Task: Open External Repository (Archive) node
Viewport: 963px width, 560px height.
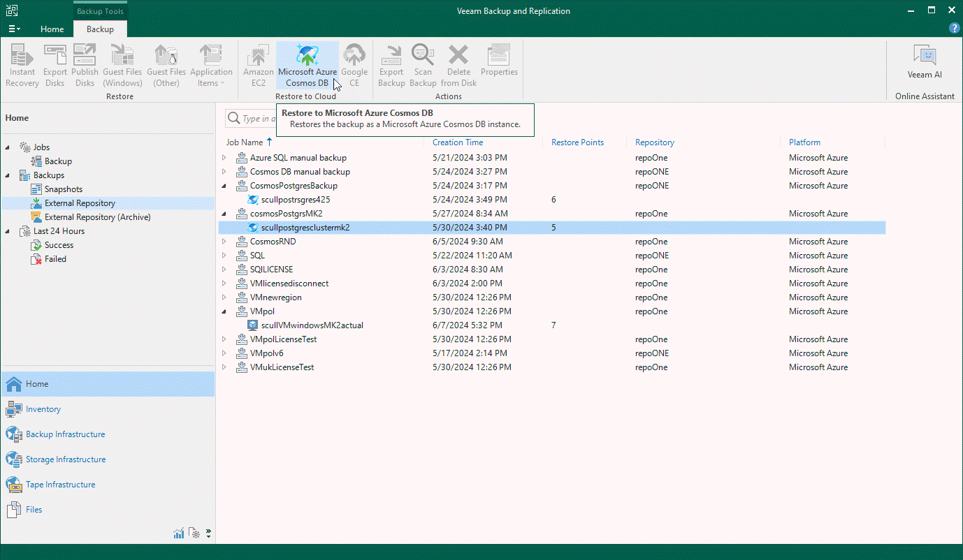Action: [x=97, y=217]
